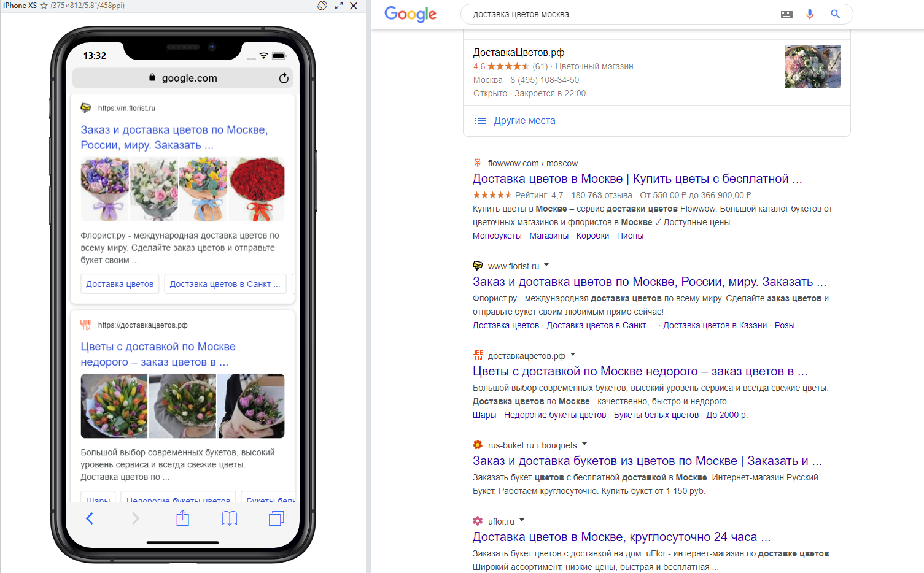
Task: Go back in the phone's Safari toolbar
Action: tap(90, 518)
